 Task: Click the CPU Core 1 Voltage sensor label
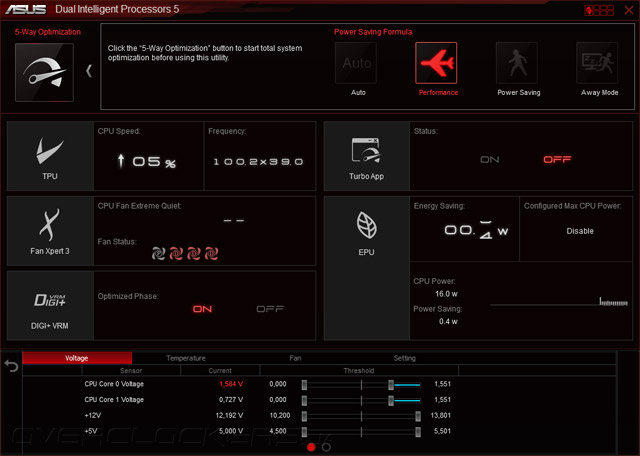[114, 400]
